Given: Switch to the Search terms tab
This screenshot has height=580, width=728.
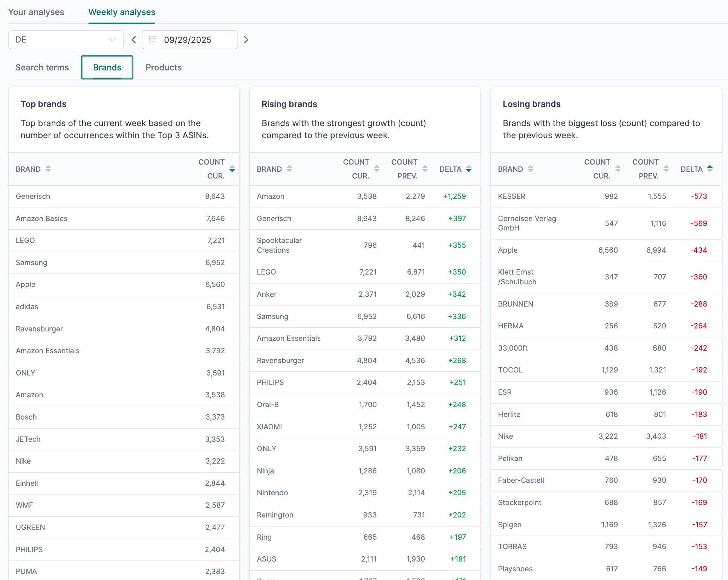Looking at the screenshot, I should point(42,67).
